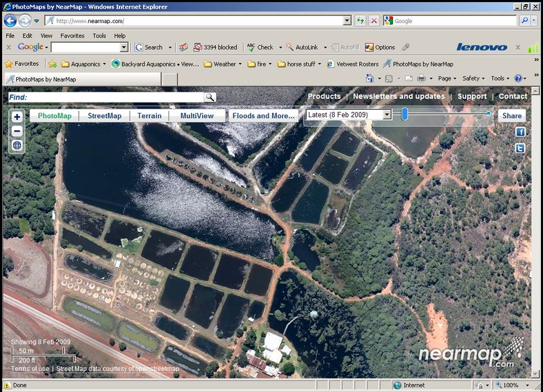Click the browser refresh button

(360, 21)
